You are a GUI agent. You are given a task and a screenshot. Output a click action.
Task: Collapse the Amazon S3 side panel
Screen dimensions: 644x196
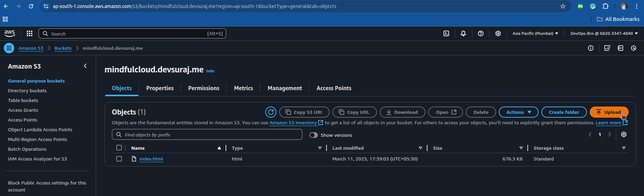pyautogui.click(x=85, y=66)
